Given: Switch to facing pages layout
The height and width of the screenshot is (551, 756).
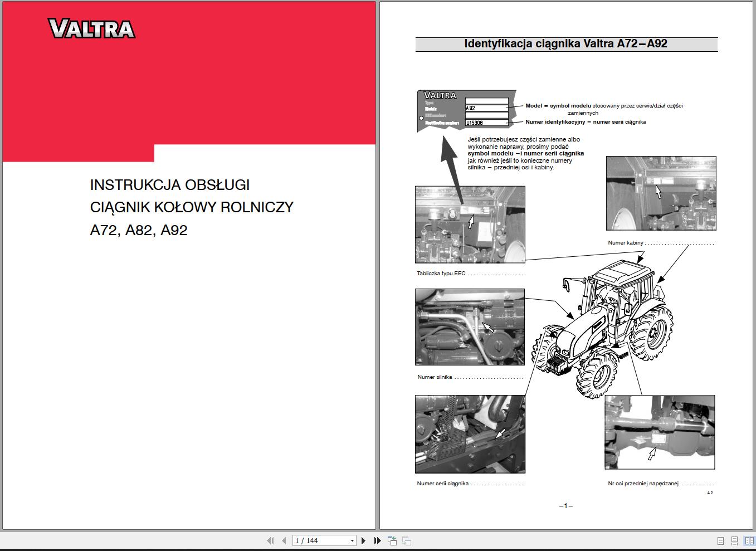Looking at the screenshot, I should pos(749,540).
